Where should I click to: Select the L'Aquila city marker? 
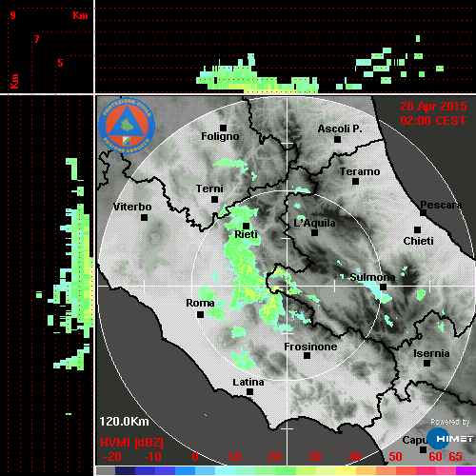(314, 232)
